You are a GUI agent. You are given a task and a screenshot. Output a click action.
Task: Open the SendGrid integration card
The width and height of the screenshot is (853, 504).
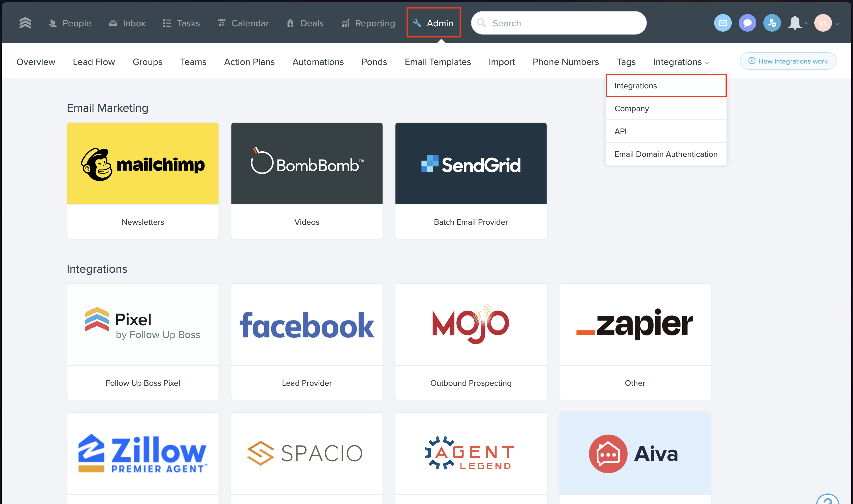(471, 181)
